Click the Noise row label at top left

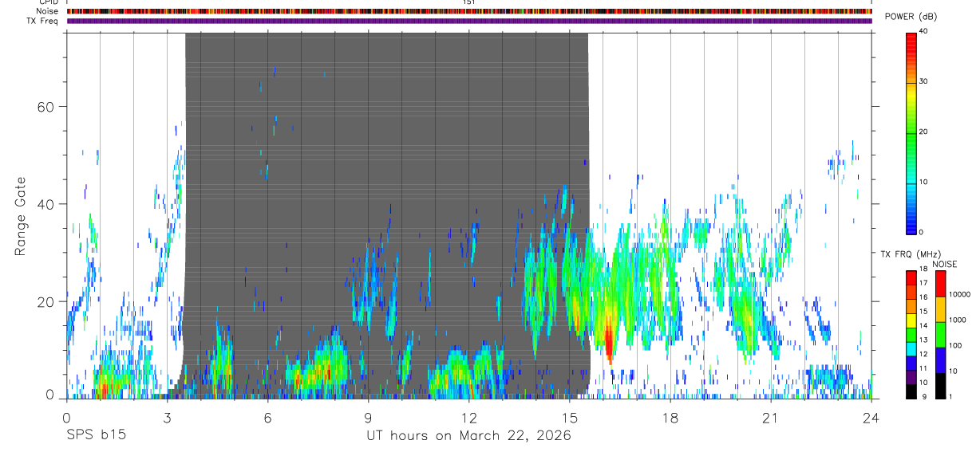point(48,11)
